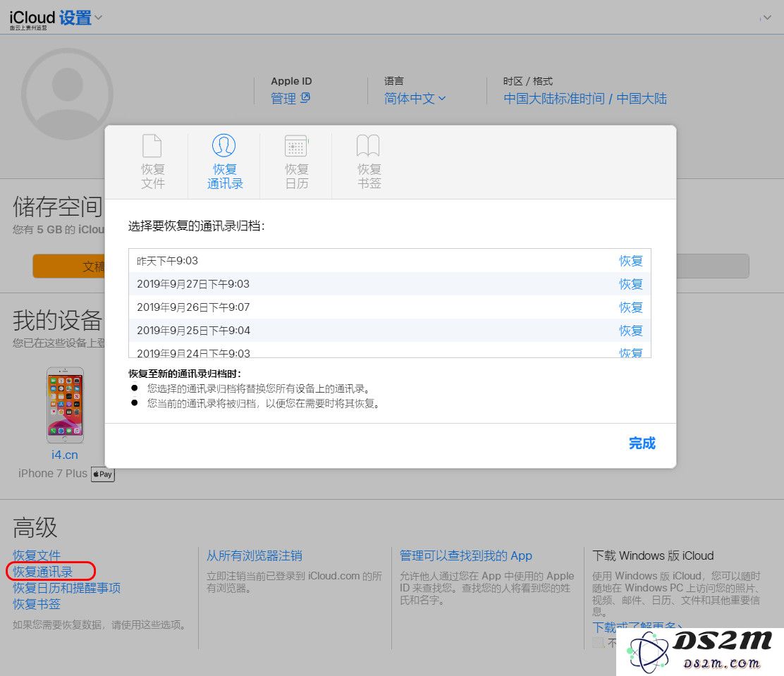Click the 完成 (Done) button
This screenshot has width=784, height=676.
pyautogui.click(x=642, y=443)
